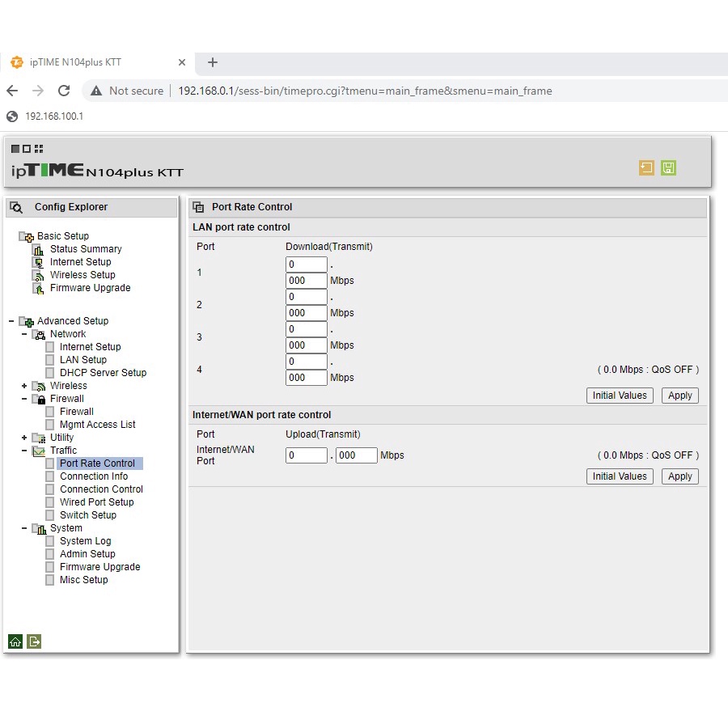Click the home icon at sidebar bottom
The width and height of the screenshot is (728, 728).
(x=15, y=641)
